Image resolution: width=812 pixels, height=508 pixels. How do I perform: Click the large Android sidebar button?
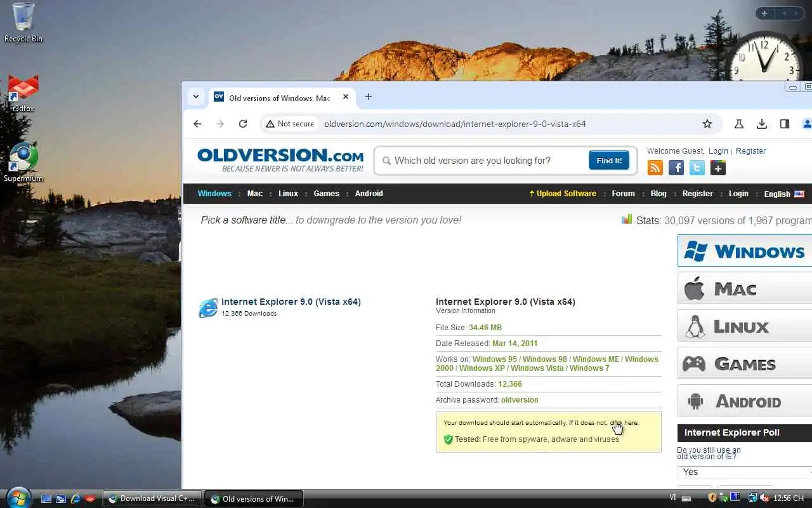pyautogui.click(x=745, y=401)
